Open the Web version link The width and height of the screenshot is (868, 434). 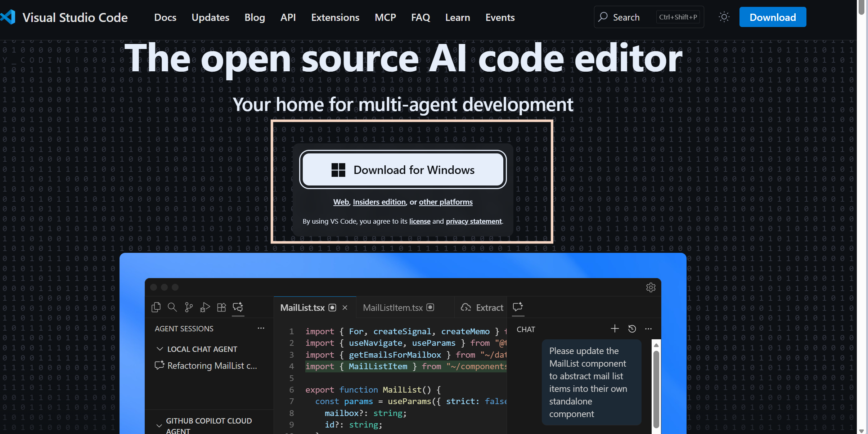click(x=341, y=202)
